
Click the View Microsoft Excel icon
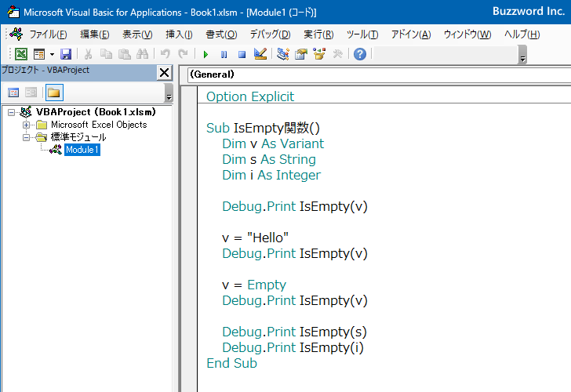[x=21, y=54]
